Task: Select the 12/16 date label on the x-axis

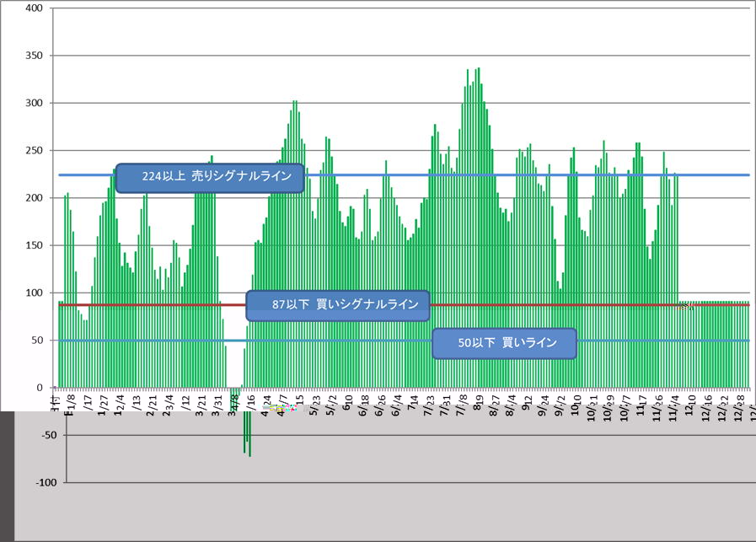Action: (x=708, y=402)
